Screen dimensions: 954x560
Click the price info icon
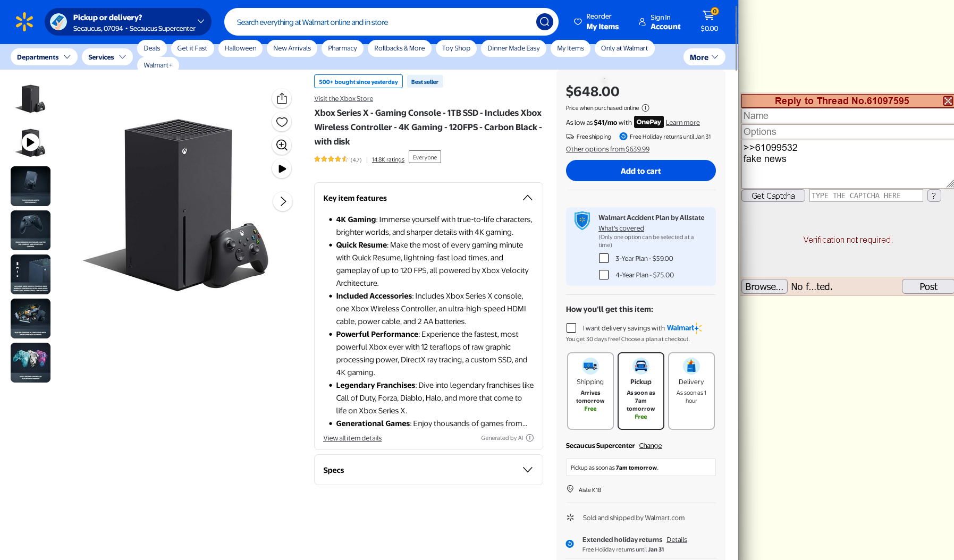coord(645,108)
